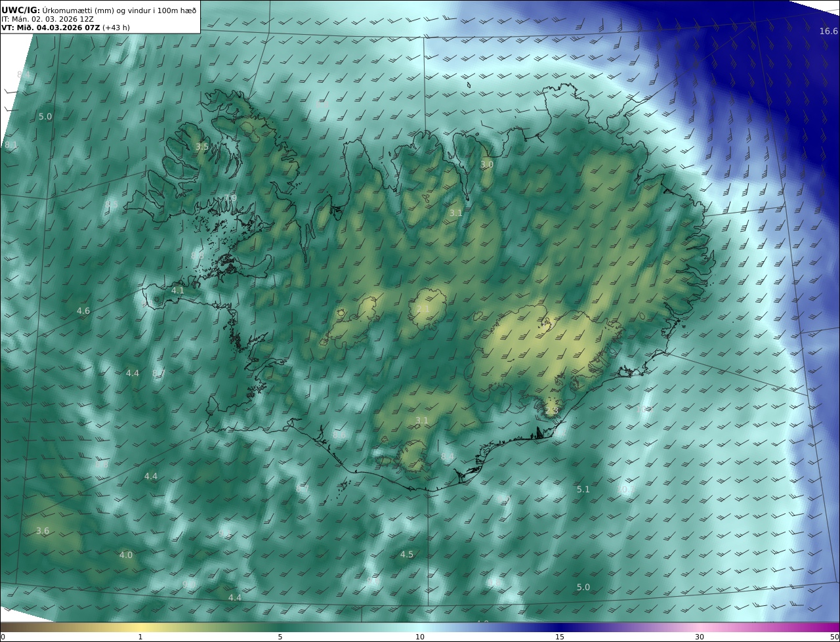Click the 5 tick on the colour scale
Image resolution: width=840 pixels, height=642 pixels.
click(280, 637)
